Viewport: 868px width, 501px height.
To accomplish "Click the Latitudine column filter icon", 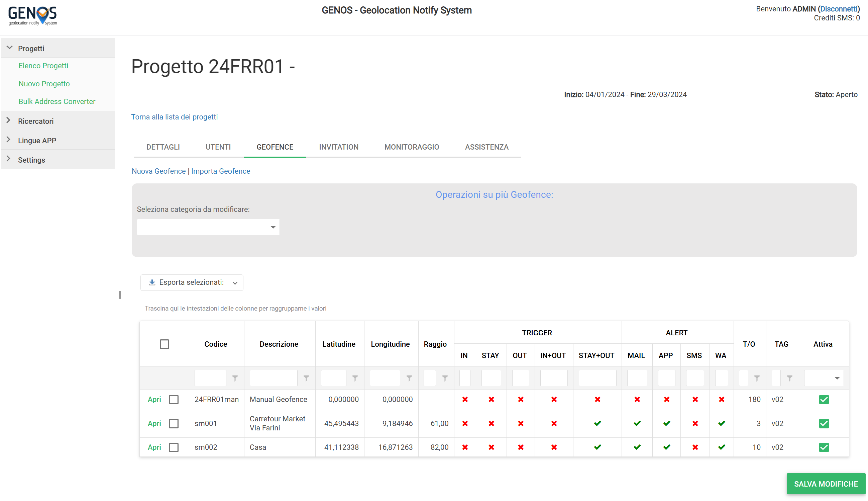I will 355,378.
